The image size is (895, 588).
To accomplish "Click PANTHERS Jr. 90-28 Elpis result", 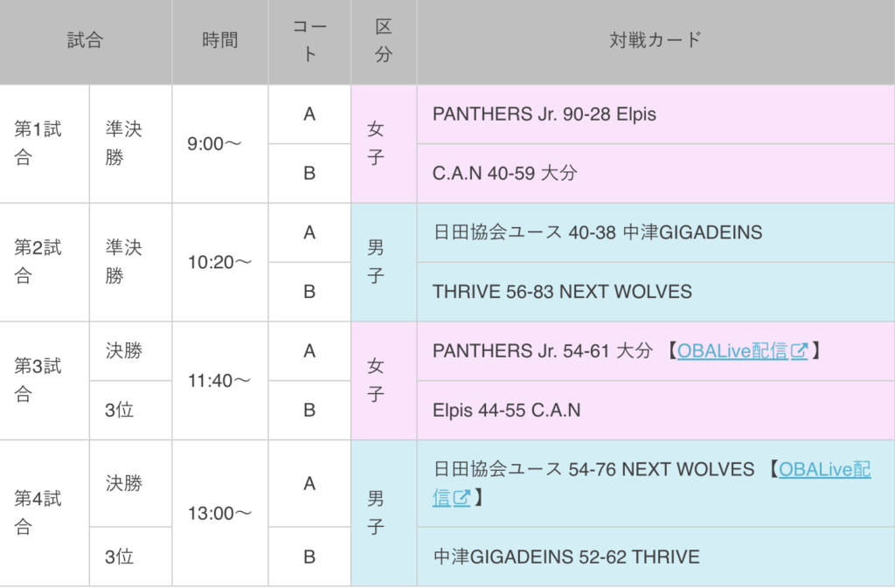I will [x=544, y=114].
